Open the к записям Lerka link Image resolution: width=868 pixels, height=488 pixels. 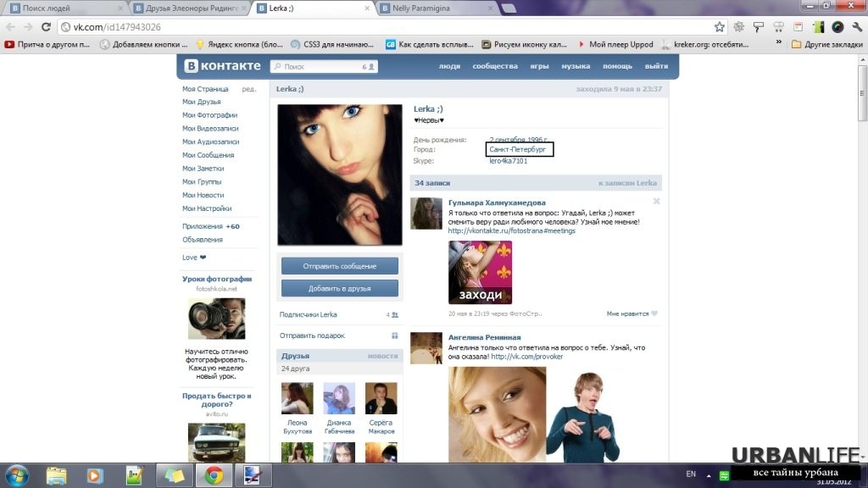click(x=627, y=183)
